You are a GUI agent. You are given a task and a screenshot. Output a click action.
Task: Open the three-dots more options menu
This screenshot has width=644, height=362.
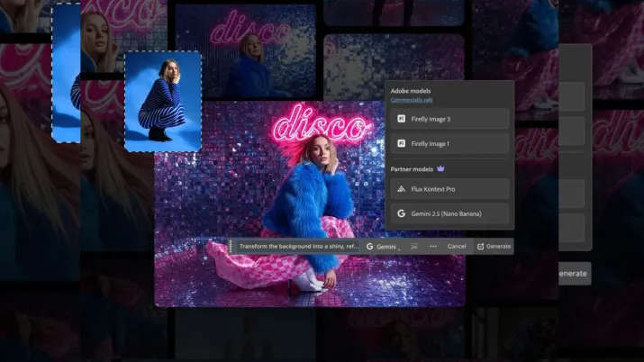pyautogui.click(x=432, y=246)
